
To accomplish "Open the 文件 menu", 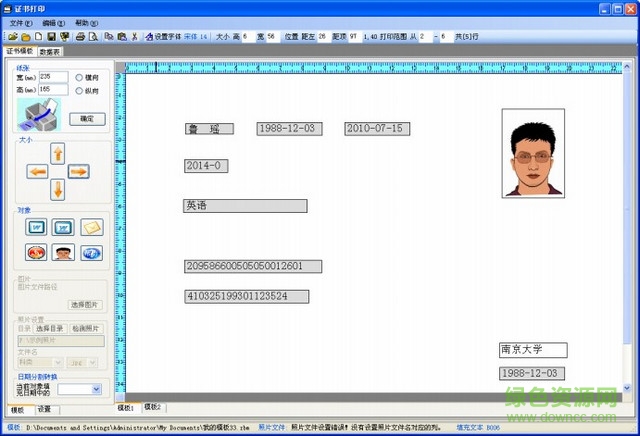I will (x=21, y=23).
